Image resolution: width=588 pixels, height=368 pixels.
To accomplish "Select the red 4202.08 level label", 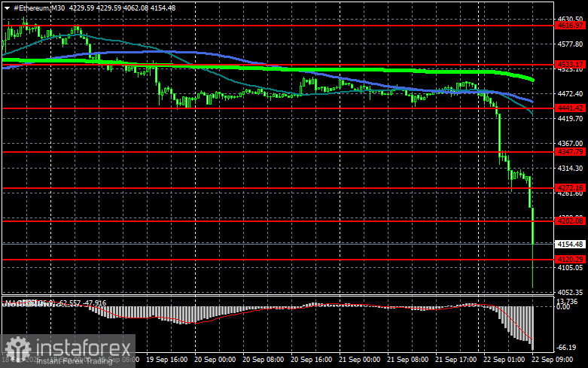I will pos(570,221).
